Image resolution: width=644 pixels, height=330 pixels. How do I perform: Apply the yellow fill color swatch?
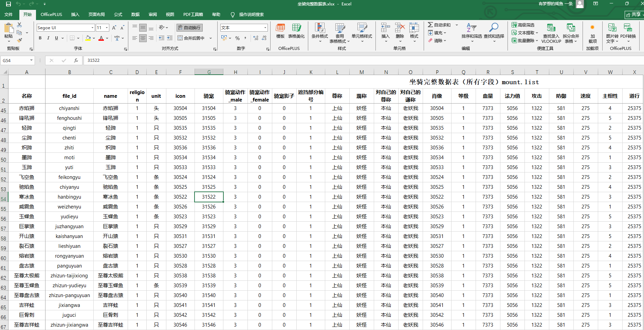88,38
